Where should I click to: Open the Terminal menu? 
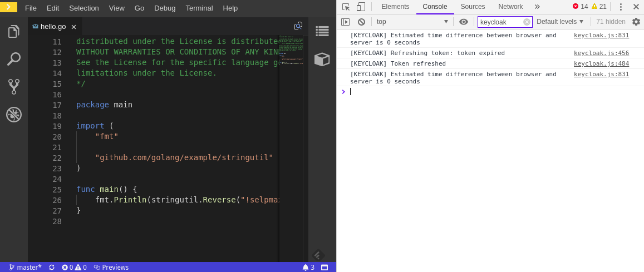point(199,8)
